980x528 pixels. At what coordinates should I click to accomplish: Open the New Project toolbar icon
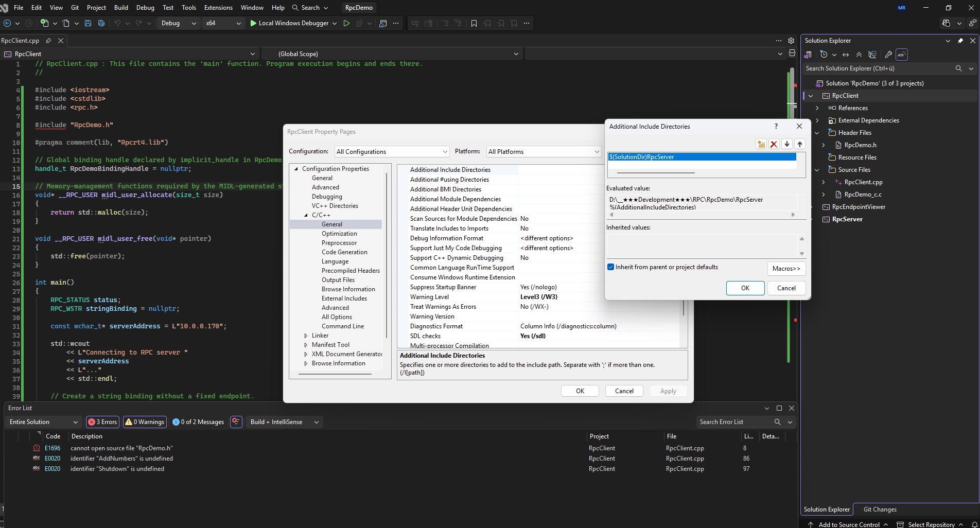pos(44,23)
